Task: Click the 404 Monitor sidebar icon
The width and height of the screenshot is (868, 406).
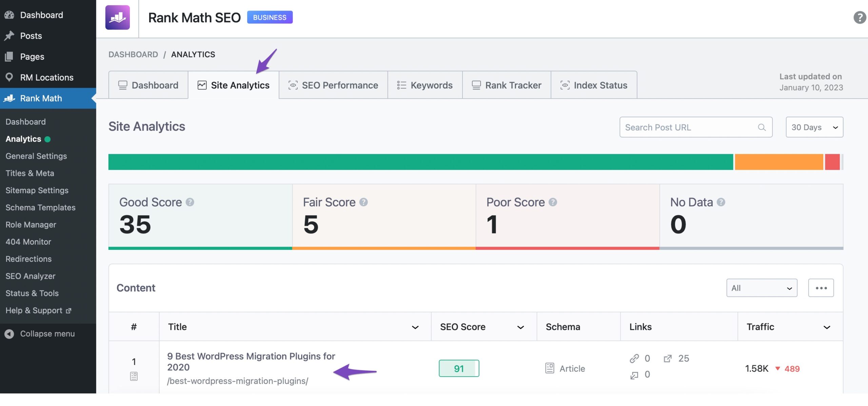Action: coord(28,241)
